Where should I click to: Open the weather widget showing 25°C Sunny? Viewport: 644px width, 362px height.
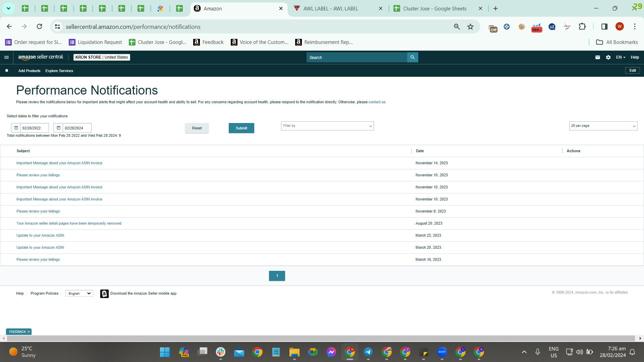(x=23, y=352)
